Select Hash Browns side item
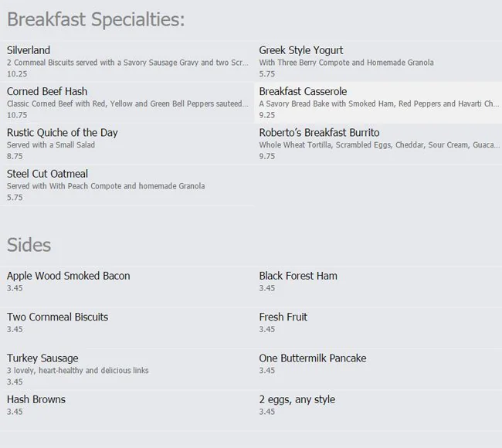 coord(36,399)
